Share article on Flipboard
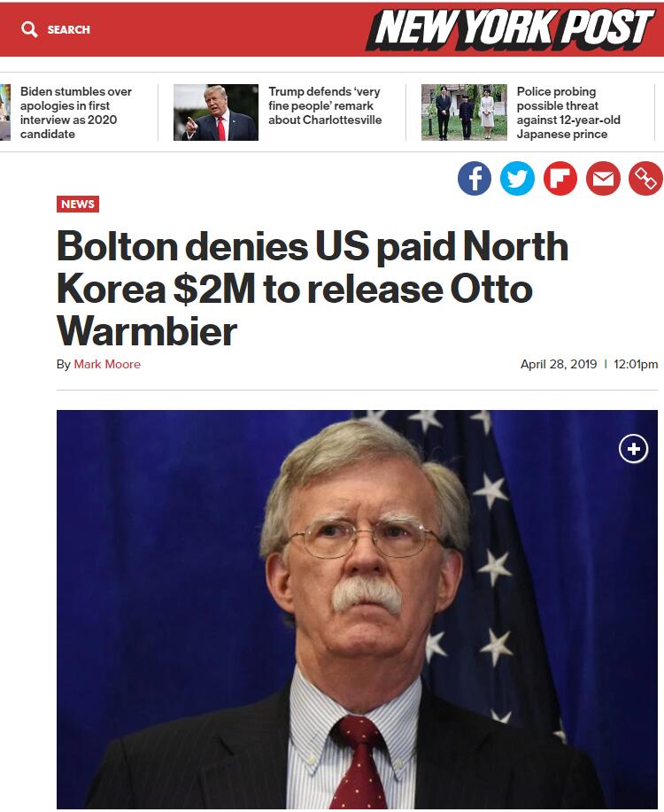Image resolution: width=664 pixels, height=812 pixels. tap(560, 179)
